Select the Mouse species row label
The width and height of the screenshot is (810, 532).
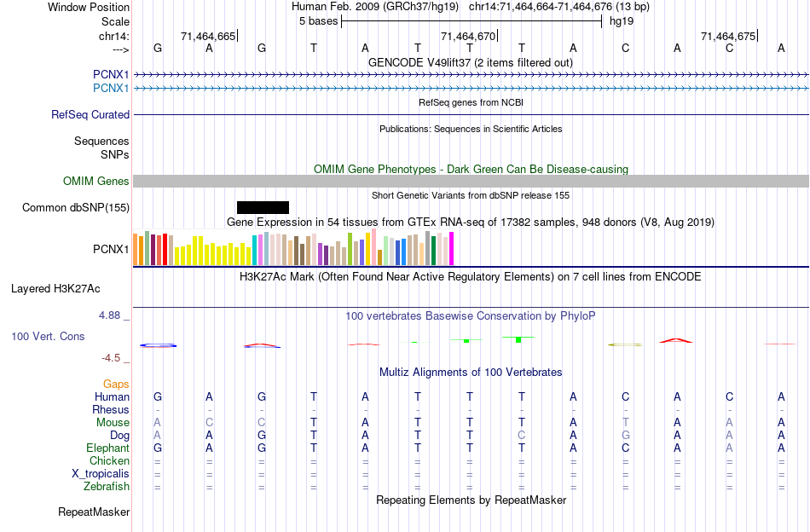[113, 423]
